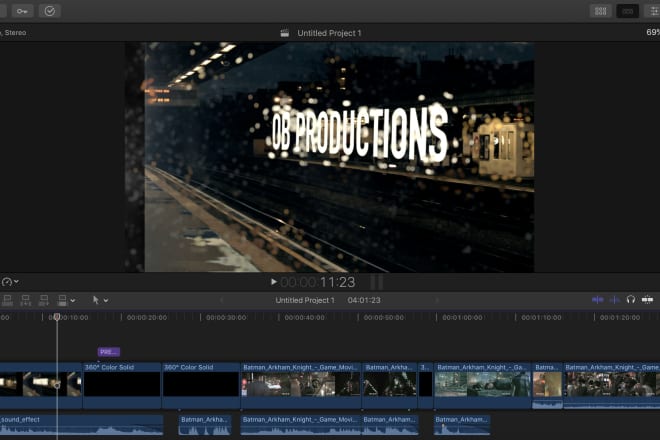Screen dimensions: 660x440
Task: Click the audio meters beside timecode
Action: (x=377, y=282)
